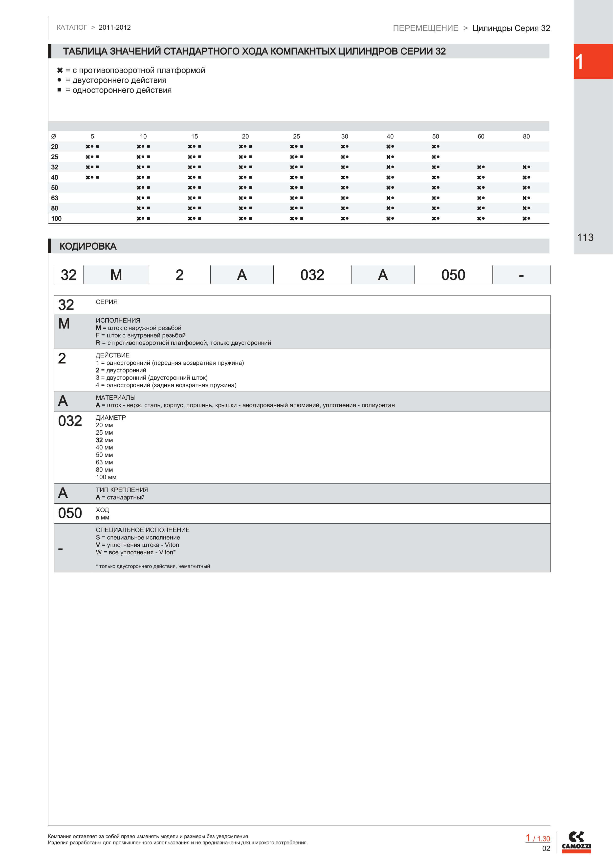Screen dimensions: 613x868
Task: Click the legend text 'с противоповоротной платформой'
Action: (139, 70)
